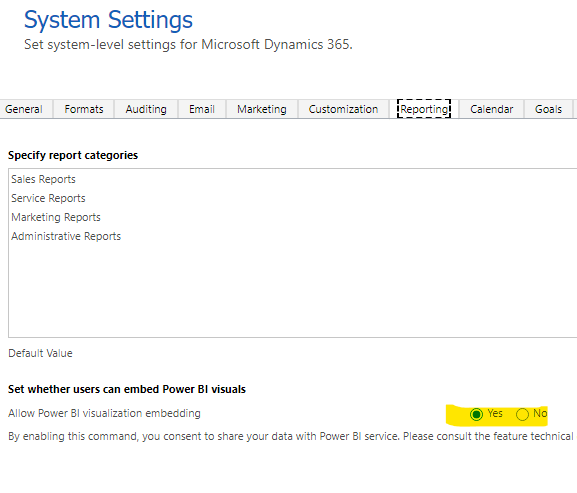Select Marketing Reports category
577x493 pixels.
point(56,217)
